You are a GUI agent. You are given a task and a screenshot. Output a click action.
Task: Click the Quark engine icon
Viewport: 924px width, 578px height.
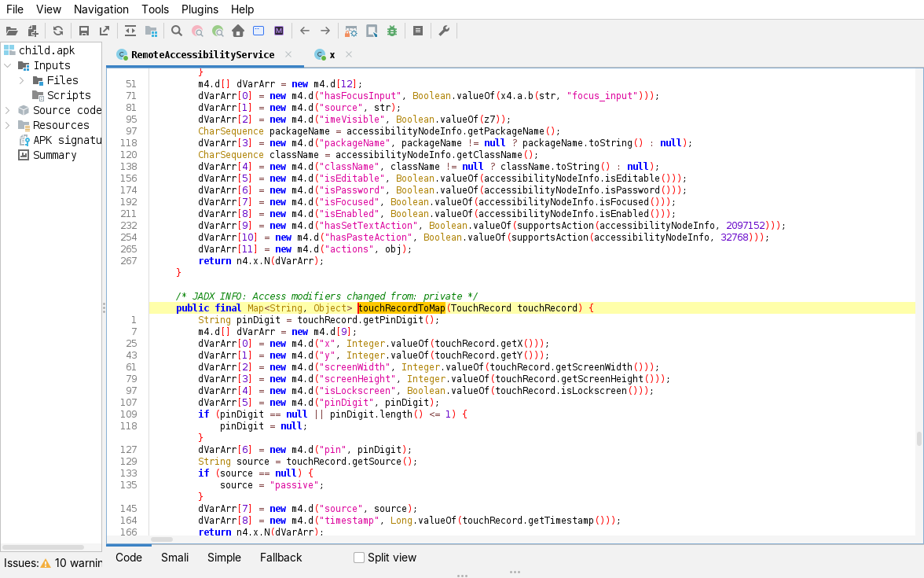coord(372,31)
